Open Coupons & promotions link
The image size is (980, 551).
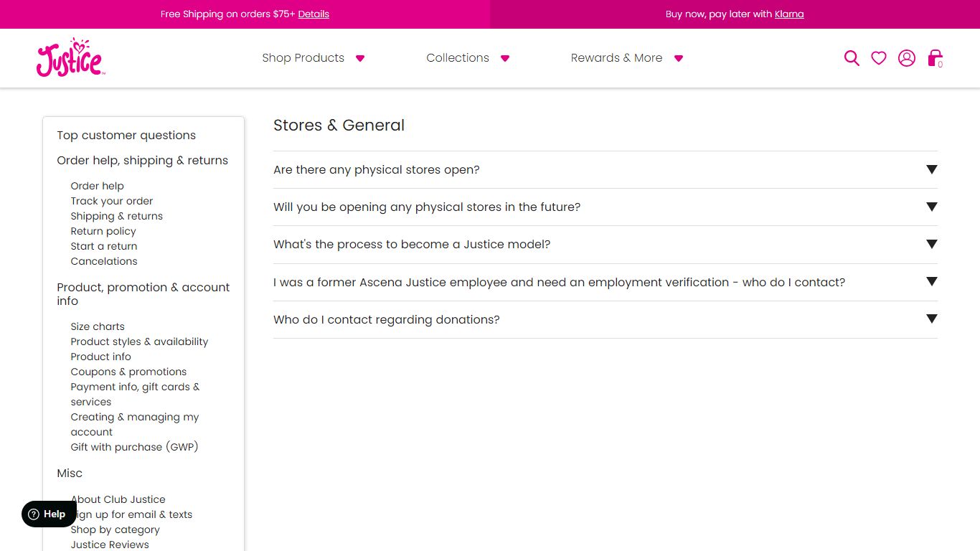coord(128,372)
